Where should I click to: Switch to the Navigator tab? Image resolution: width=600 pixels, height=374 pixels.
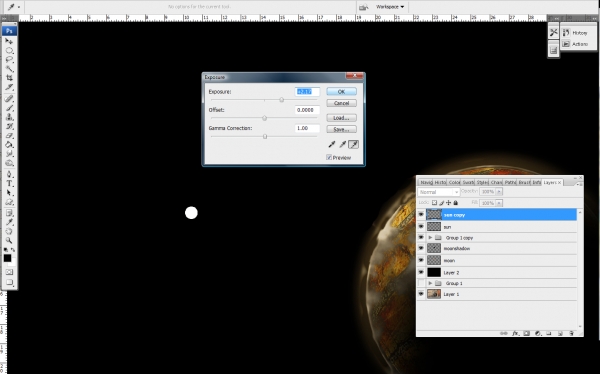point(426,183)
